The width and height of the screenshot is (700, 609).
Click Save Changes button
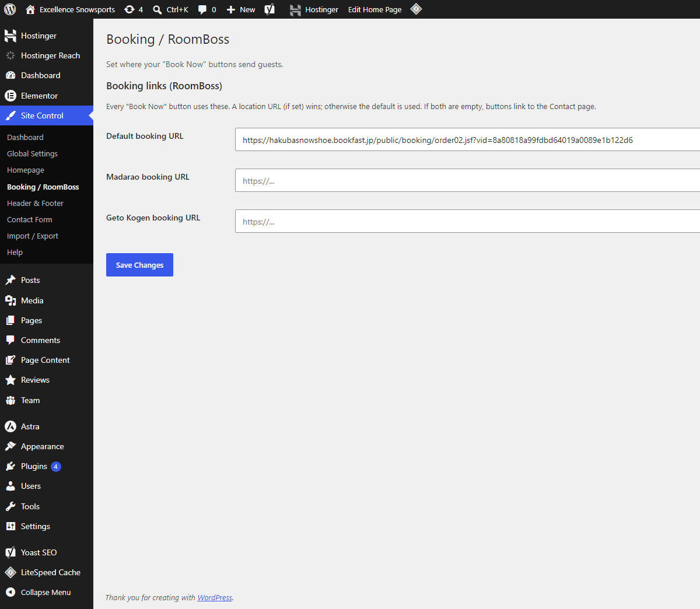coord(139,265)
